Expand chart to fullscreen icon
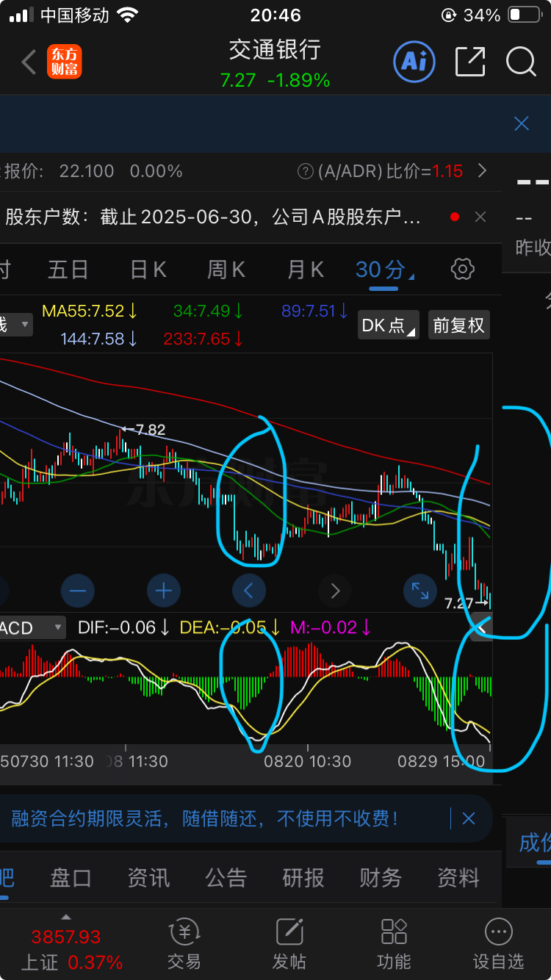Viewport: 551px width, 980px height. (420, 590)
